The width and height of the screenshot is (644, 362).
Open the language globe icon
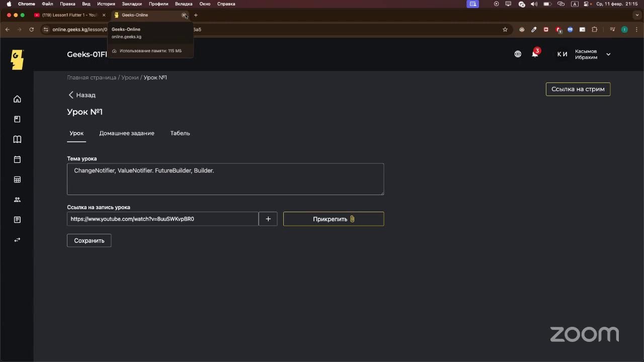point(518,54)
